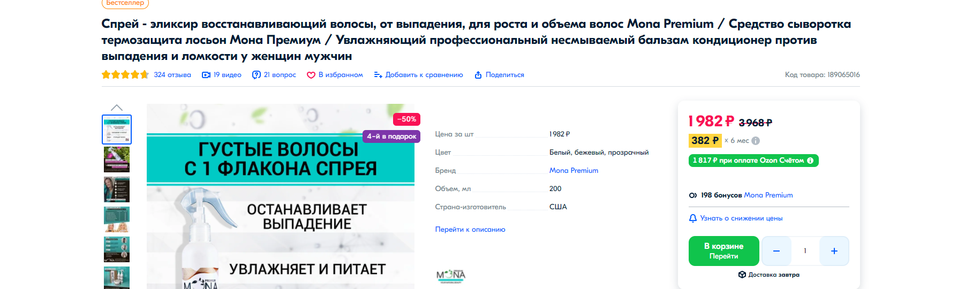Open the Mona Premium brand link in specs

[574, 171]
